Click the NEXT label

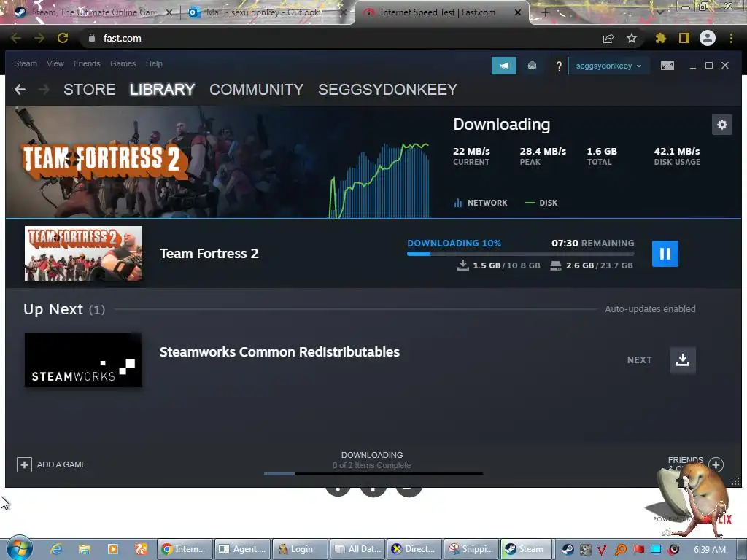639,360
